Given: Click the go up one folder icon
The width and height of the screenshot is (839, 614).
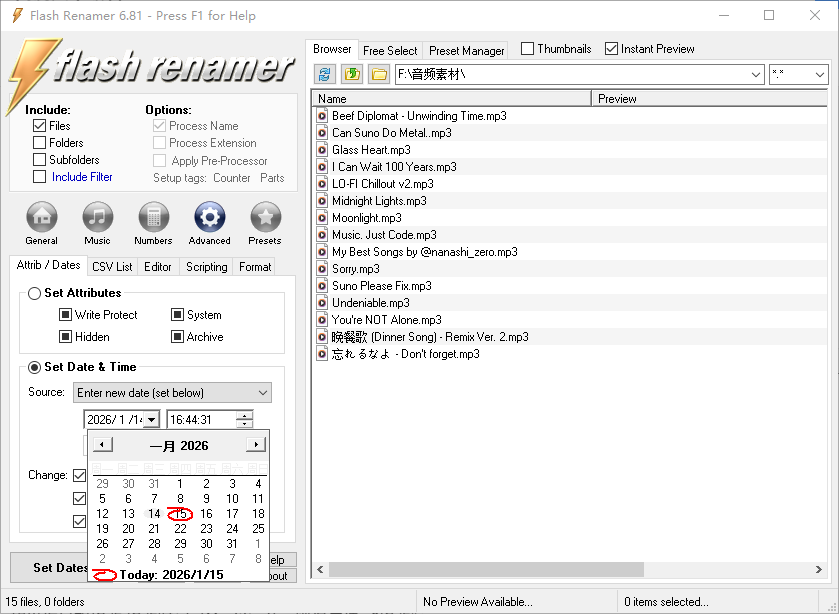Looking at the screenshot, I should (352, 74).
